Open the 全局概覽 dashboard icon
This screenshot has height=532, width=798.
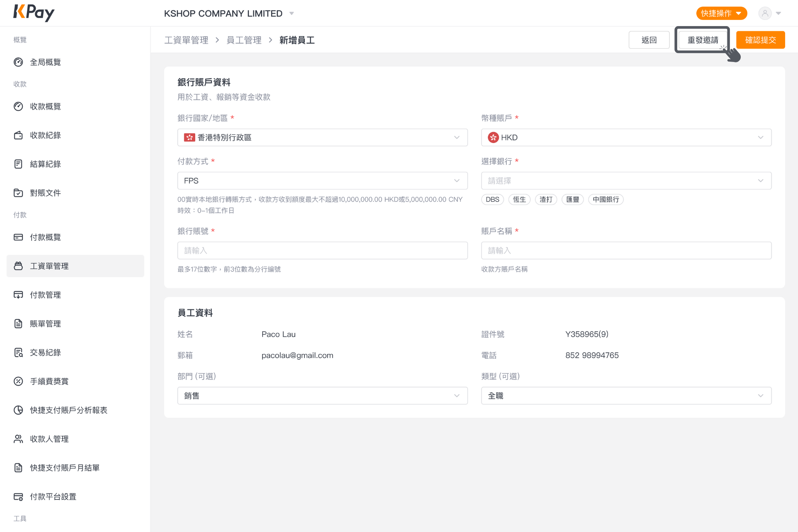[18, 62]
